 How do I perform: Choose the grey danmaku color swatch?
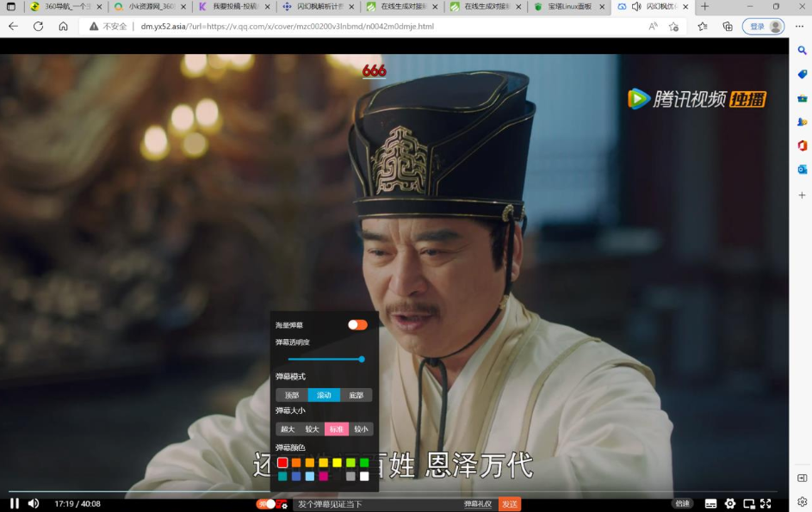pos(350,476)
